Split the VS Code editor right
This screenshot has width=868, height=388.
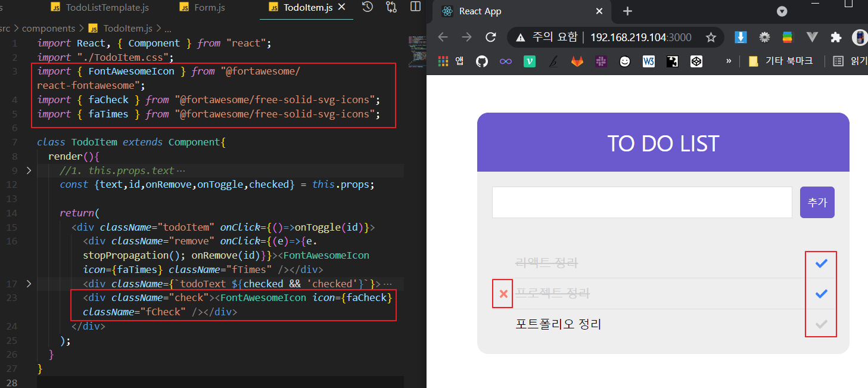416,7
